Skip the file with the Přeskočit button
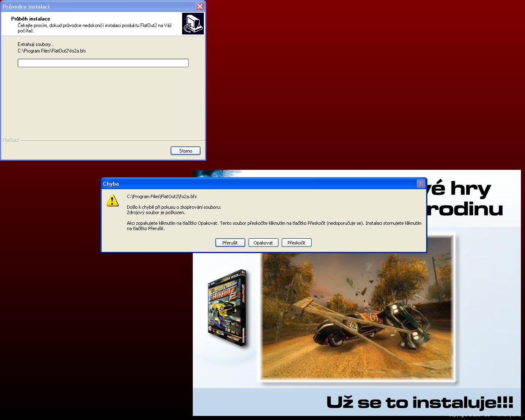Viewport: 525px width, 420px height. [x=296, y=243]
